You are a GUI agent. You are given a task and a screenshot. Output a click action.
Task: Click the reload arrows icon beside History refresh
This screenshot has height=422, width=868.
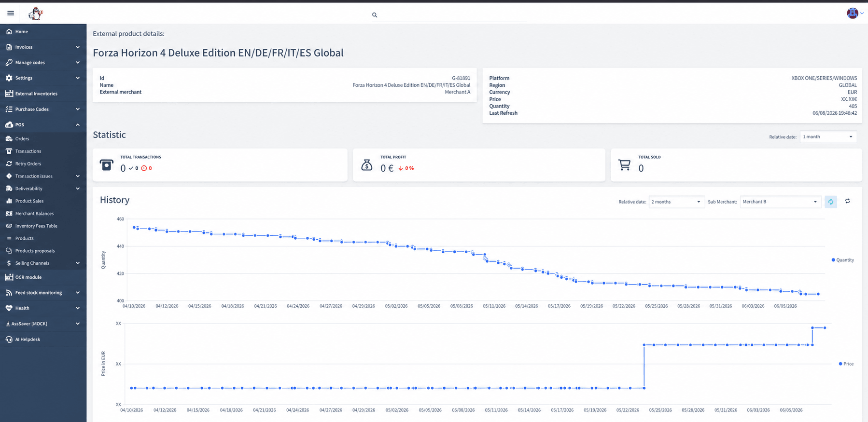[x=848, y=201]
